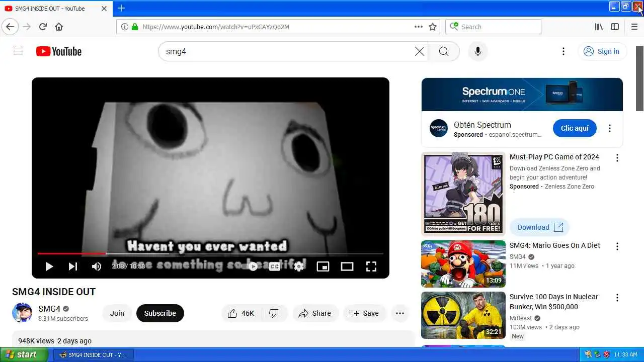Open the Spectrum ONE banner ad

(x=522, y=95)
